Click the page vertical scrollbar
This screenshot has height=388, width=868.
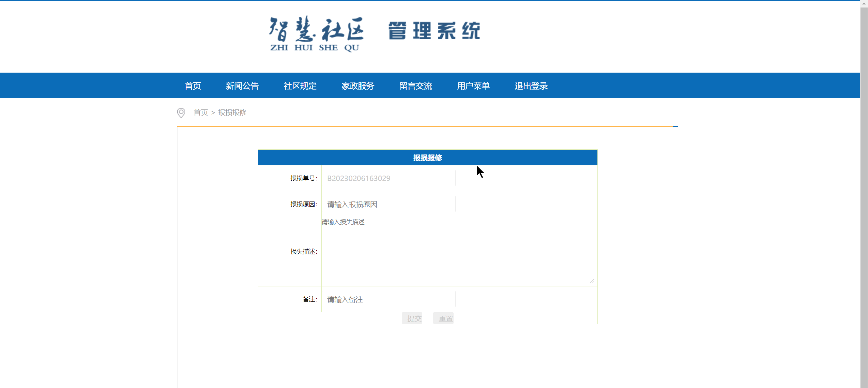(x=864, y=194)
